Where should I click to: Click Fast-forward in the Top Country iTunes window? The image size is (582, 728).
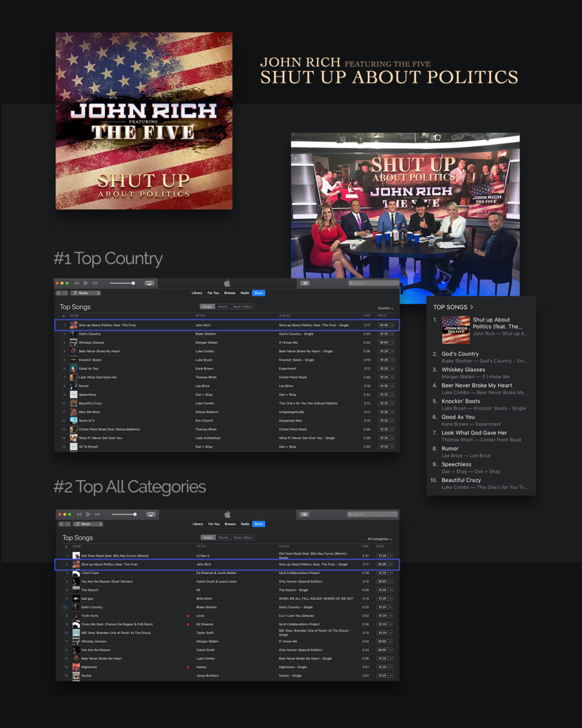(95, 283)
